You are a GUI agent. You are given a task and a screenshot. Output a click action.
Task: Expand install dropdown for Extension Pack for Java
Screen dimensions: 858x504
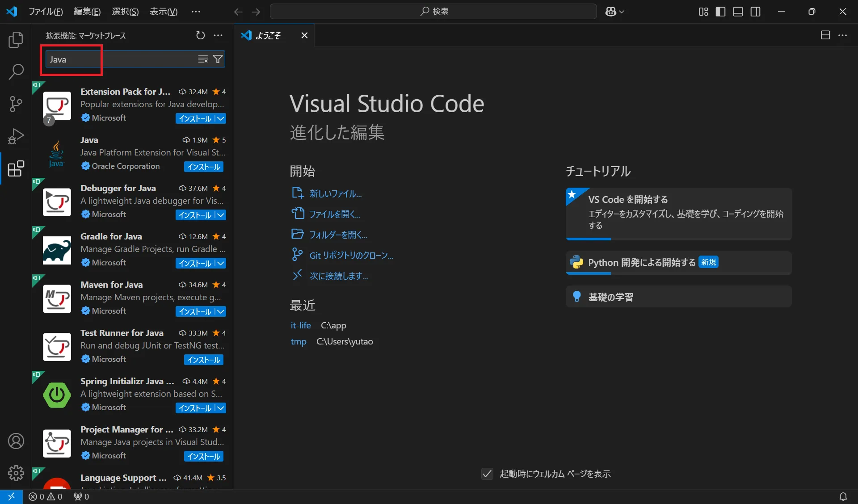(x=221, y=118)
